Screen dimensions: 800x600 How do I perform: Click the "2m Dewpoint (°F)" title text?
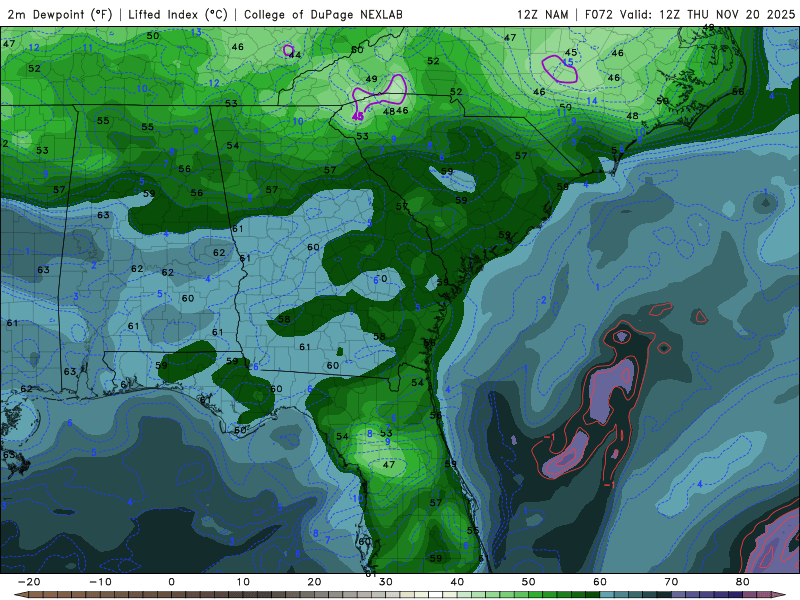60,14
